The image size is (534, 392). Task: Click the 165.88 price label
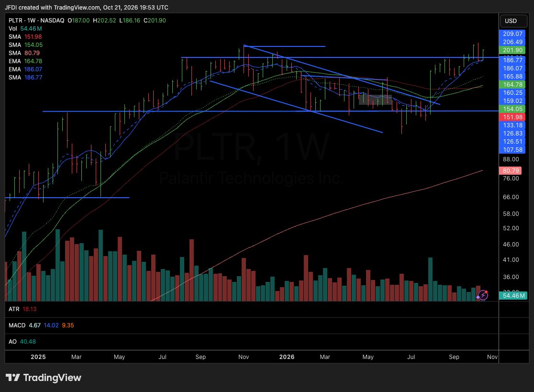512,76
